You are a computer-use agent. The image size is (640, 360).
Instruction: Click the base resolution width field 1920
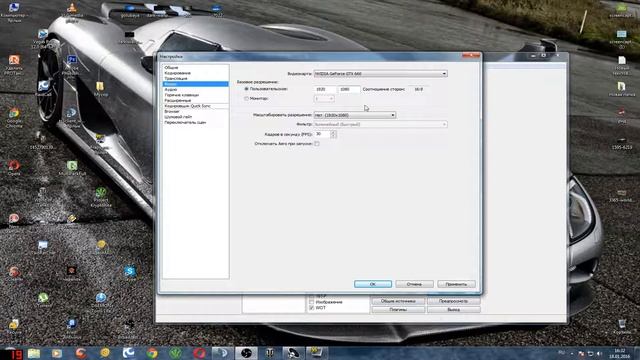325,89
